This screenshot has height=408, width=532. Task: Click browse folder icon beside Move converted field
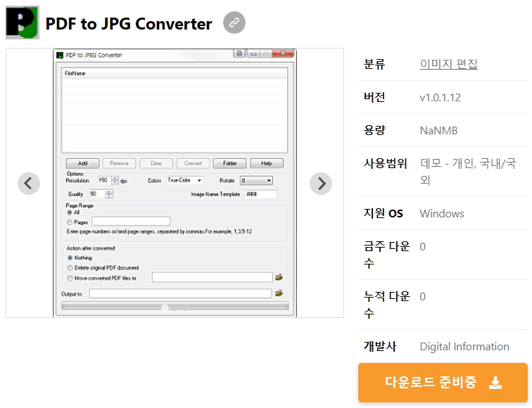[279, 277]
